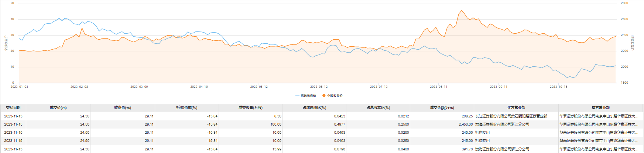Screen dimensions: 644x153
Task: Click the 成交数量(万股) column header
Action: (251, 108)
